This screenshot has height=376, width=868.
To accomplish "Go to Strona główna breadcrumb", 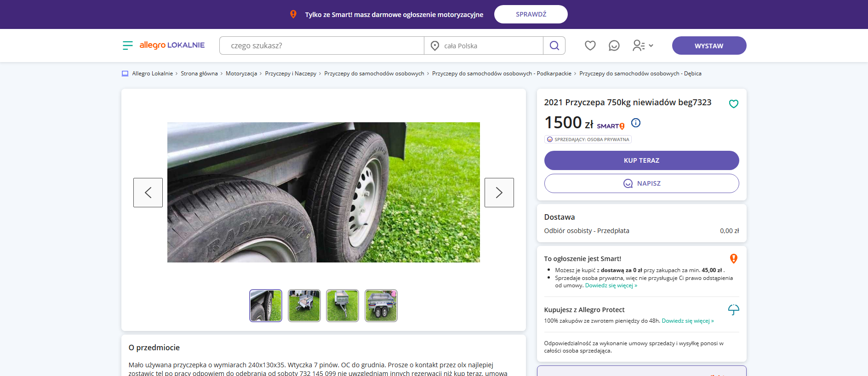I will click(199, 74).
